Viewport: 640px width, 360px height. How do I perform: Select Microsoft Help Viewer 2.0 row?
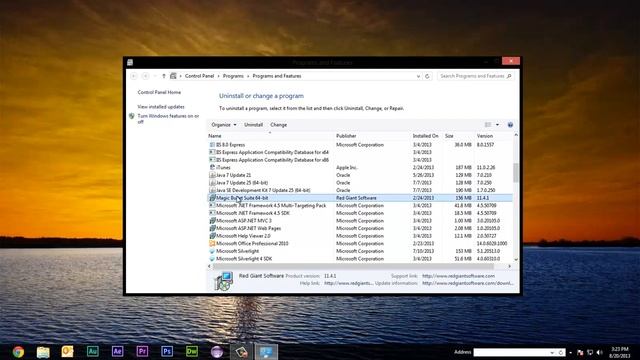tap(359, 236)
